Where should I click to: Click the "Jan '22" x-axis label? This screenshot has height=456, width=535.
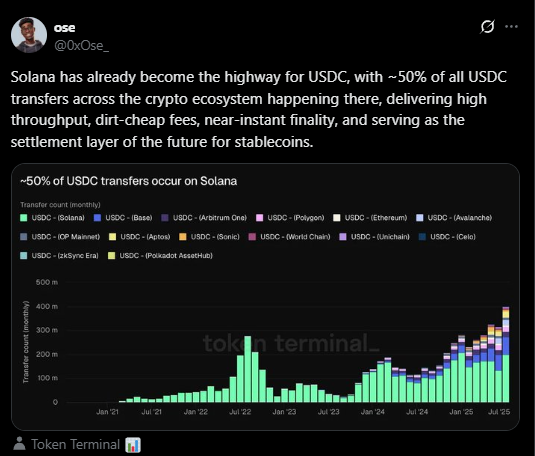click(196, 412)
